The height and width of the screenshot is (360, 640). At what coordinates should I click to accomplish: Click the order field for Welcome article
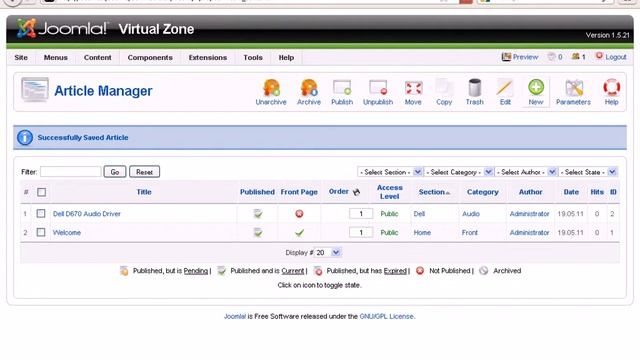pos(361,232)
